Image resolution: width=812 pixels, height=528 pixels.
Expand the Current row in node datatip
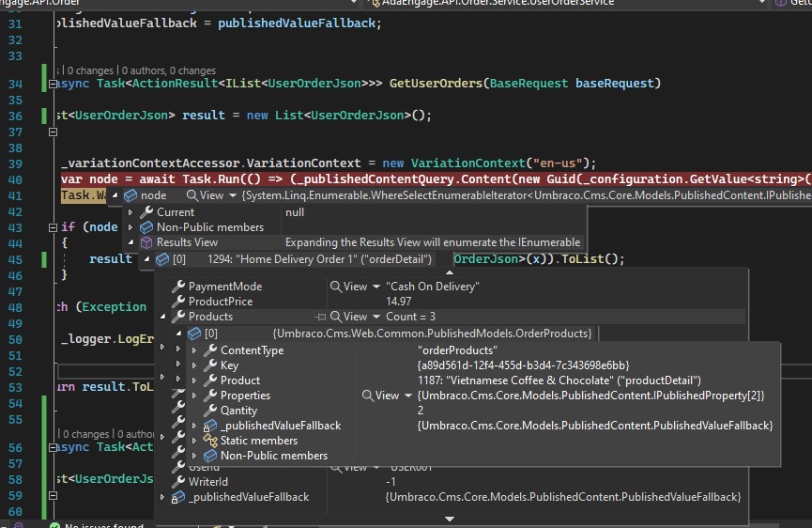tap(130, 212)
